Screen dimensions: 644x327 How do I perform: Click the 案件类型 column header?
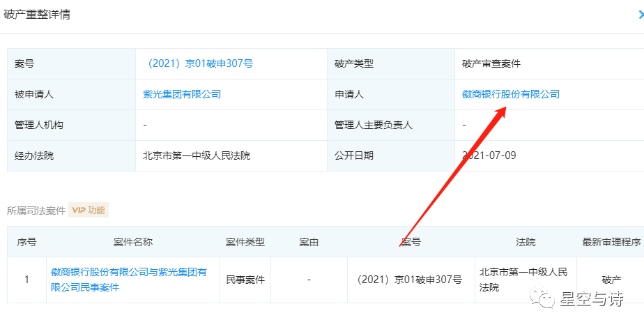tap(245, 242)
